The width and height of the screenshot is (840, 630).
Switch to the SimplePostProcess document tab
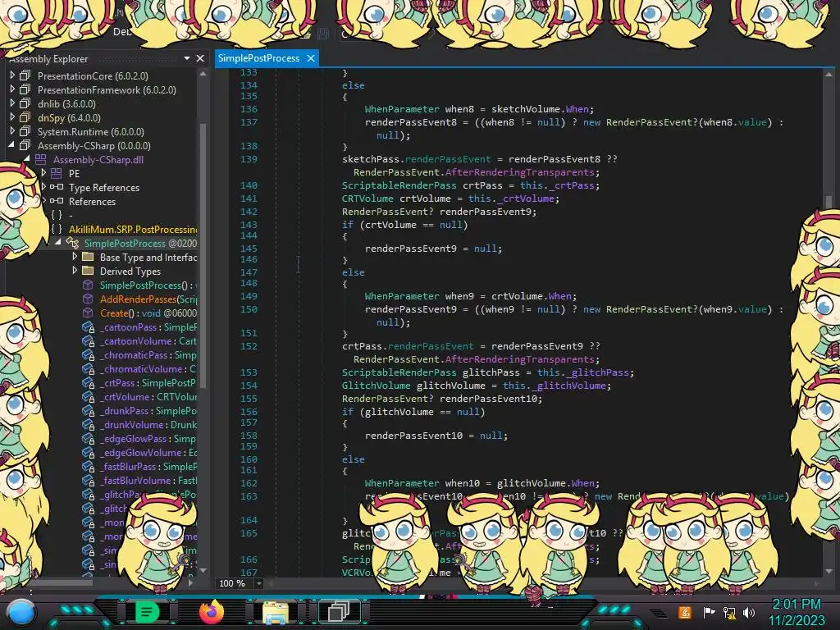(x=258, y=58)
